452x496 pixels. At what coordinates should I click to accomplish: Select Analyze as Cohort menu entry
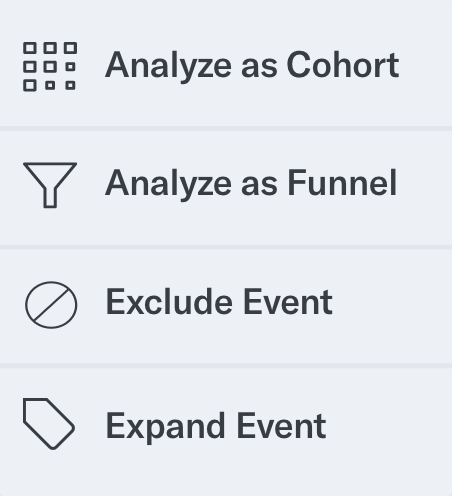(x=226, y=67)
